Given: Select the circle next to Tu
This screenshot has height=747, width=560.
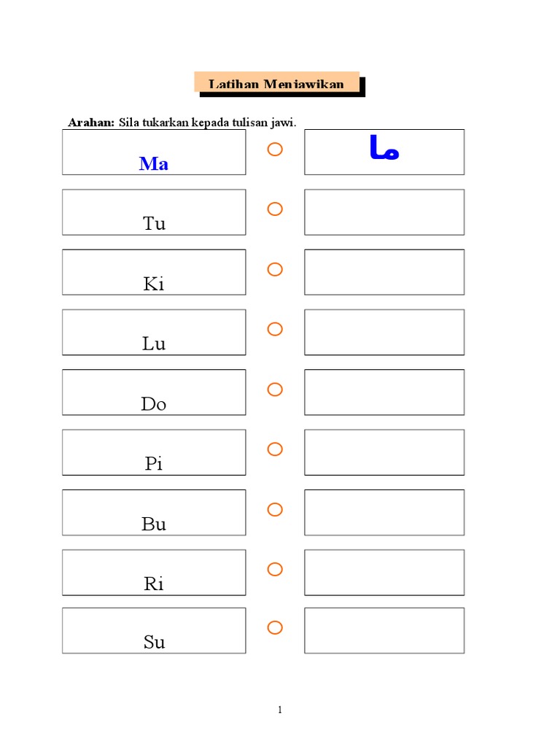Looking at the screenshot, I should (274, 209).
